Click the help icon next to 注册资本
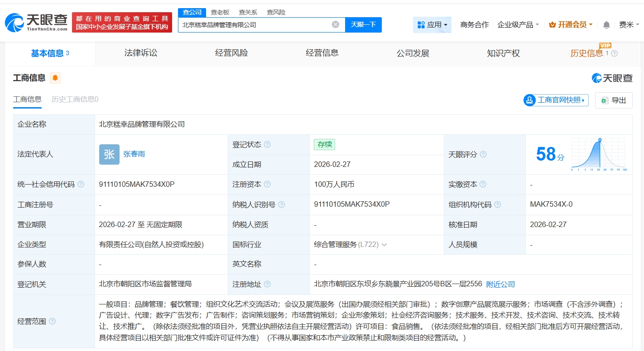Viewport: 644px width, 351px height. pyautogui.click(x=267, y=185)
